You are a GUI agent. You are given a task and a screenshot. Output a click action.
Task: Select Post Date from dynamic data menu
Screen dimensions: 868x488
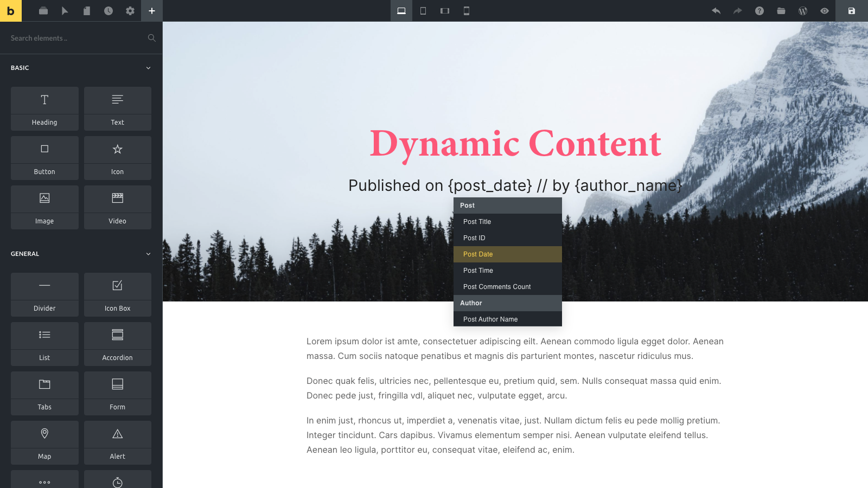pyautogui.click(x=507, y=254)
